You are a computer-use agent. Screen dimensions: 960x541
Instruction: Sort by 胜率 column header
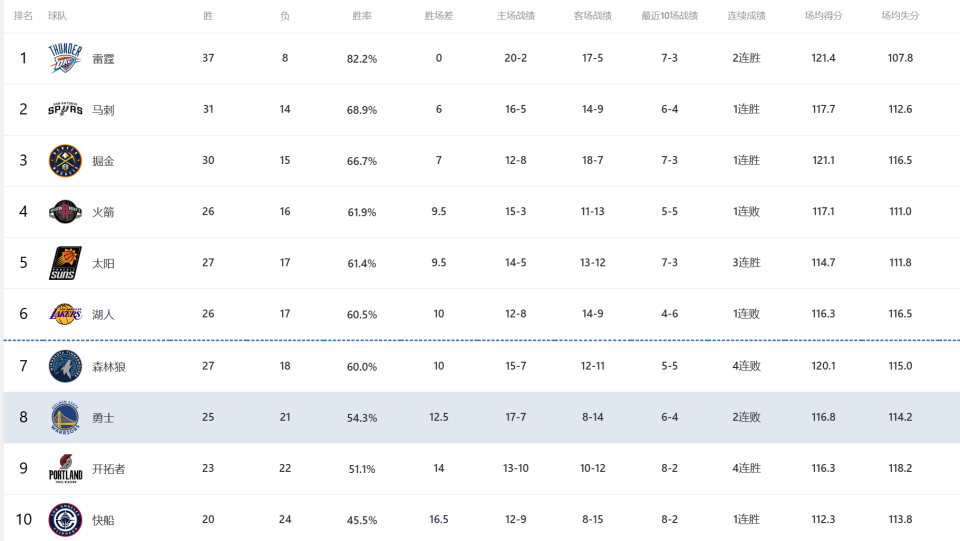coord(362,16)
